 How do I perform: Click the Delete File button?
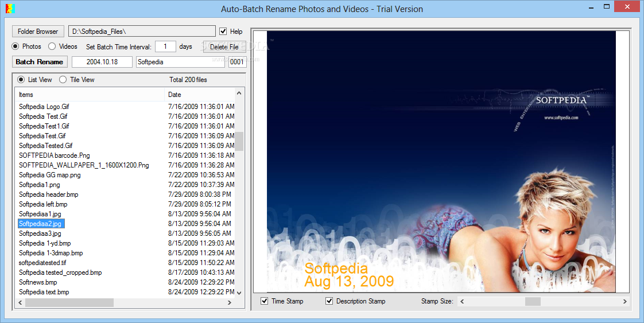pyautogui.click(x=224, y=47)
